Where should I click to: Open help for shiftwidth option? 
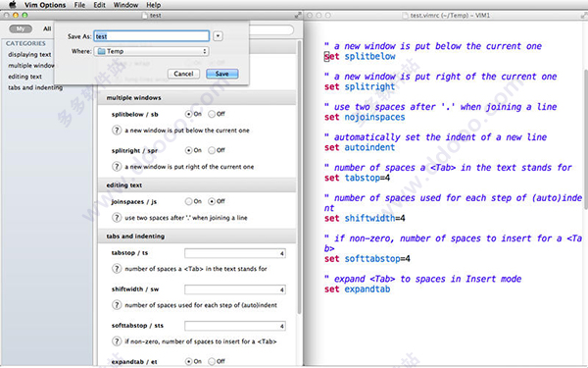tap(117, 305)
